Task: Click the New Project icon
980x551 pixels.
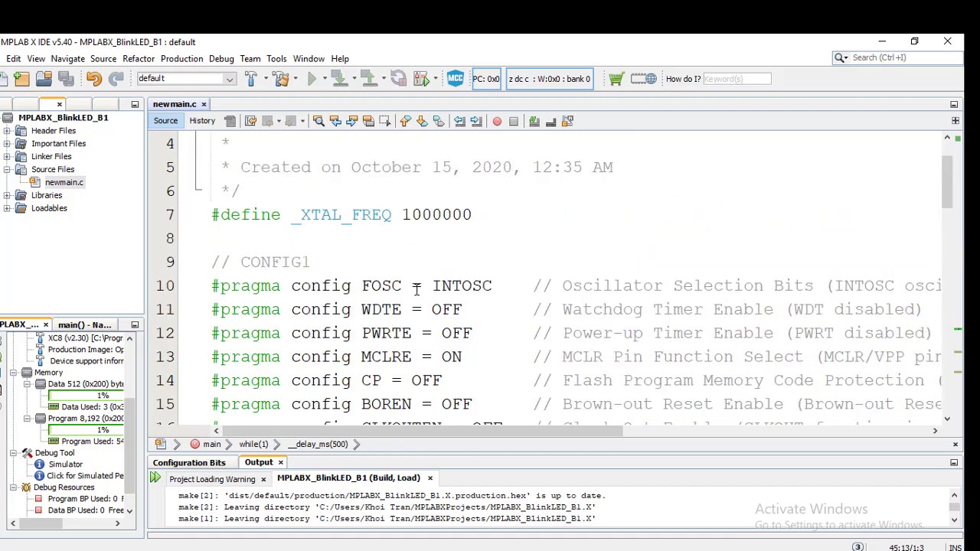Action: (21, 79)
